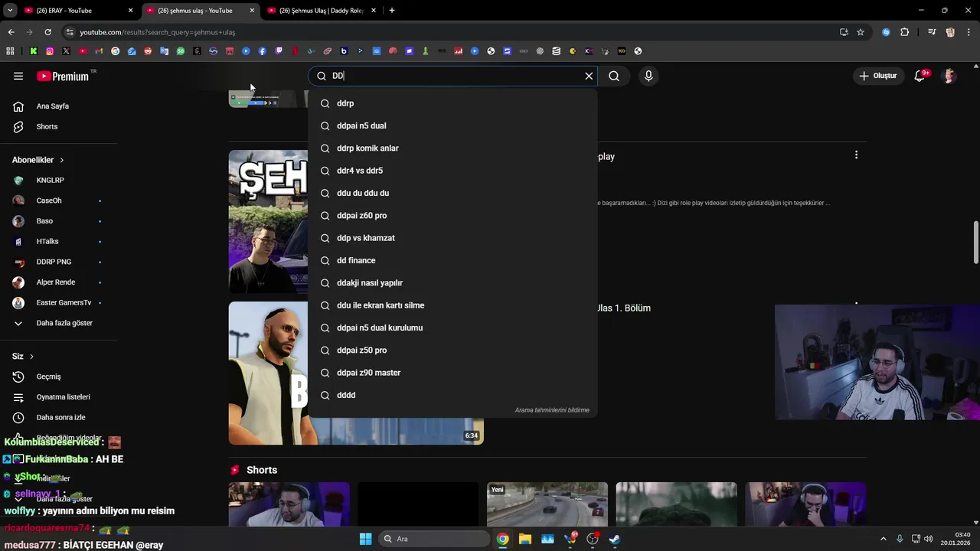Open the YouTube account avatar menu

[949, 76]
